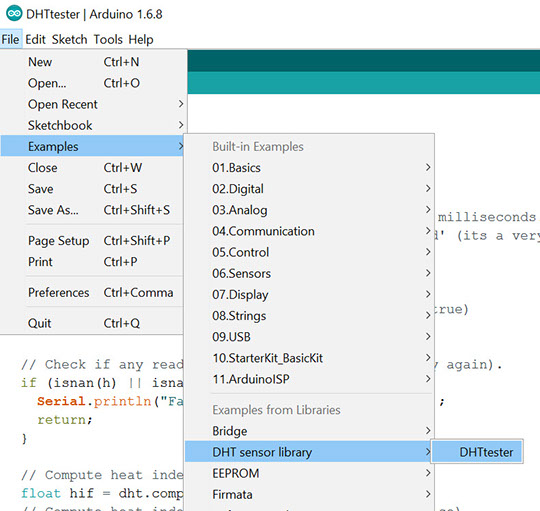
Task: Expand the 07.Display examples submenu
Action: click(309, 294)
